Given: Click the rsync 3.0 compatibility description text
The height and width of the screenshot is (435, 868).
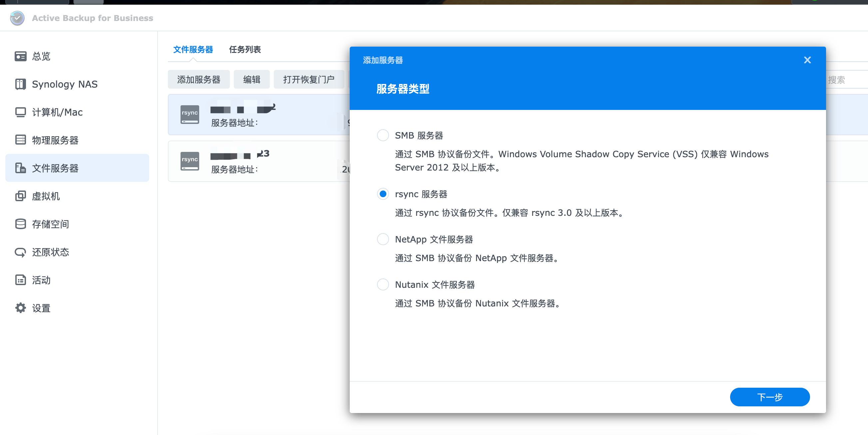Looking at the screenshot, I should click(x=510, y=213).
